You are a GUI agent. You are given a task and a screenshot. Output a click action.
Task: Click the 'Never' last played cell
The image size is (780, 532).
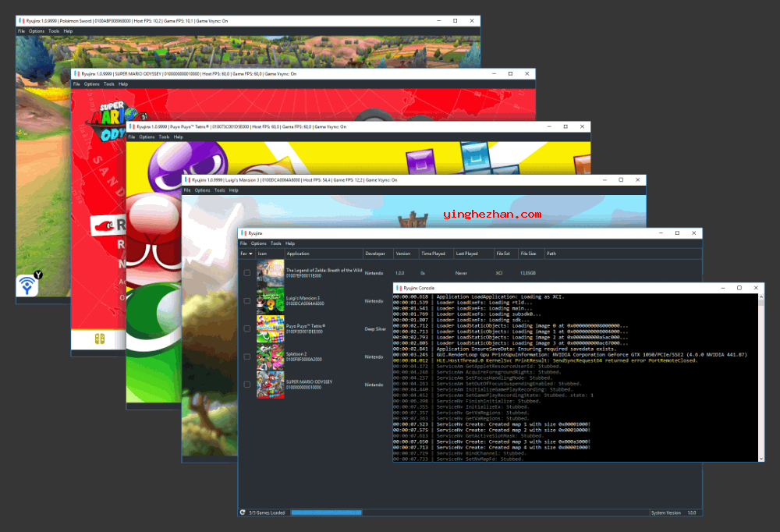[x=461, y=273]
